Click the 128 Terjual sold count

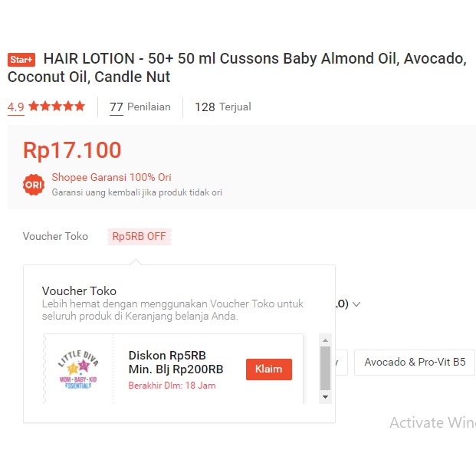222,107
